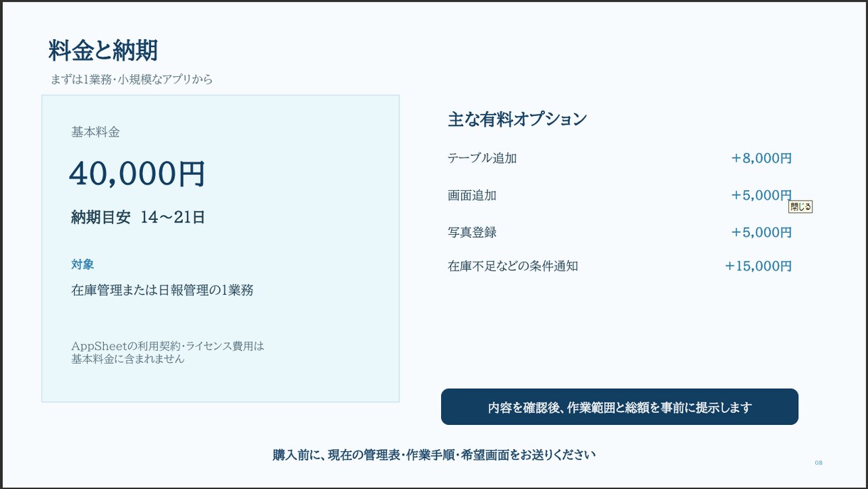The width and height of the screenshot is (868, 489).
Task: Select the テーブル追加 option row label
Action: 482,158
